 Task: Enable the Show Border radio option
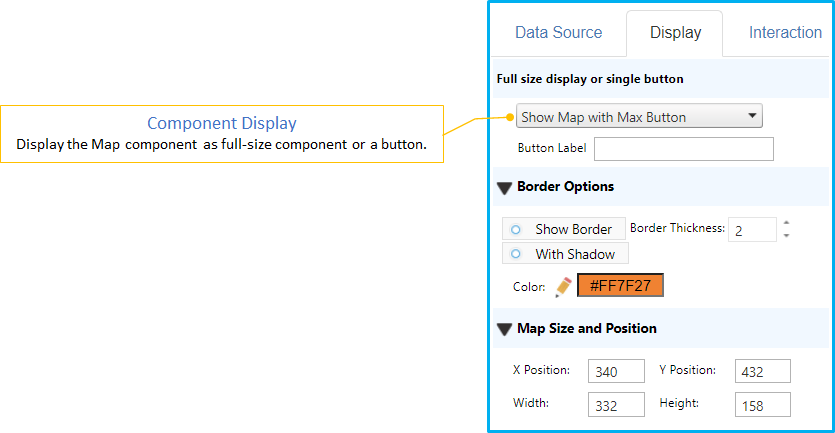[516, 229]
